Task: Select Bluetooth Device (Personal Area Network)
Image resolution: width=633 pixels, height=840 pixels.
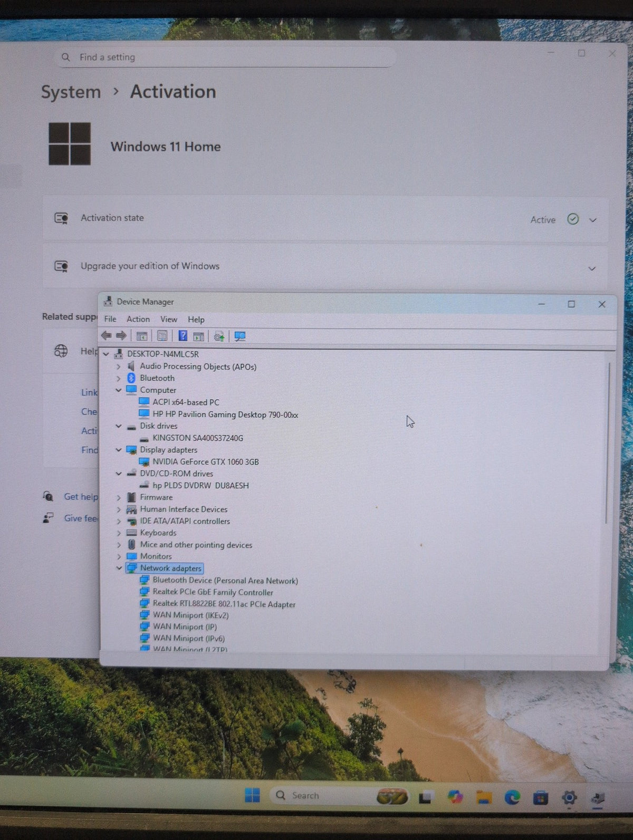Action: 225,581
